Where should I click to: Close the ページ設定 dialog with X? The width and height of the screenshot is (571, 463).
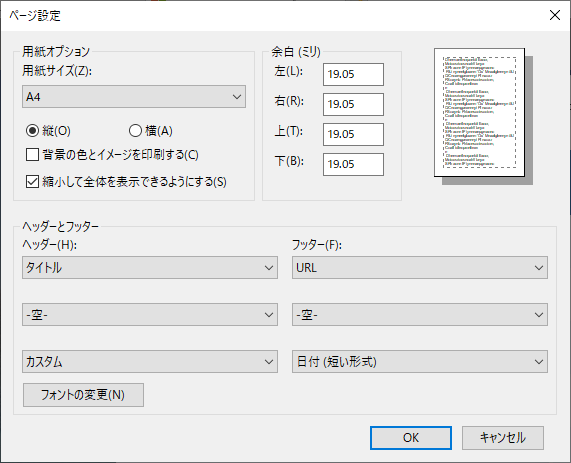(555, 15)
